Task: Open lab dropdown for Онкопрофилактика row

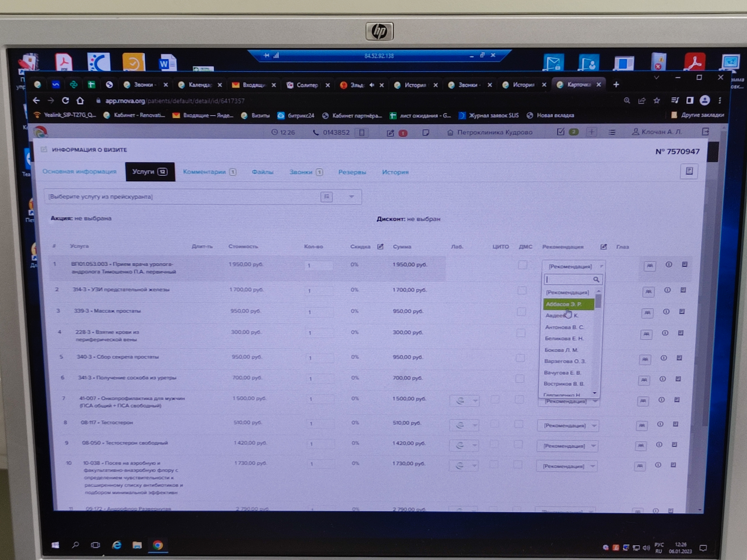Action: coord(465,401)
